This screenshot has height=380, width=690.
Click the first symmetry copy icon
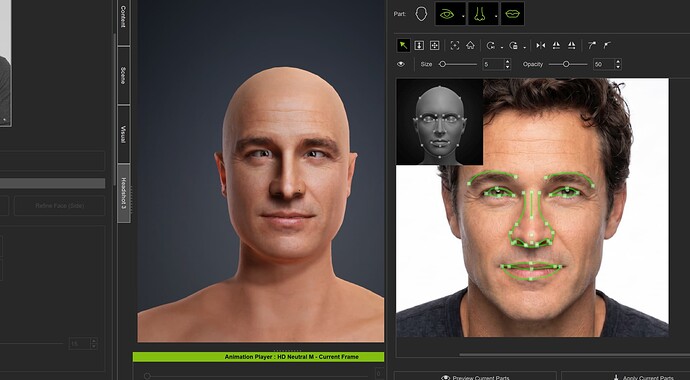(x=556, y=45)
